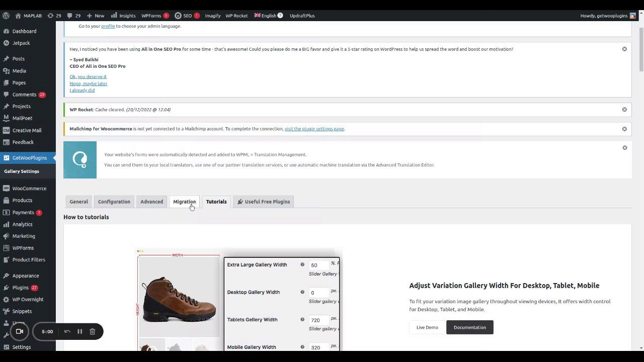
Task: Click the profile link
Action: [x=108, y=26]
